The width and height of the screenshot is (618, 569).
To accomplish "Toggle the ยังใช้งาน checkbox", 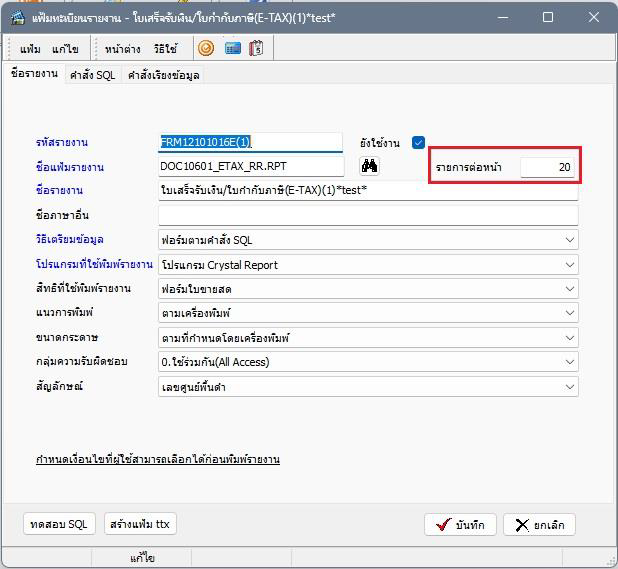I will [x=419, y=143].
